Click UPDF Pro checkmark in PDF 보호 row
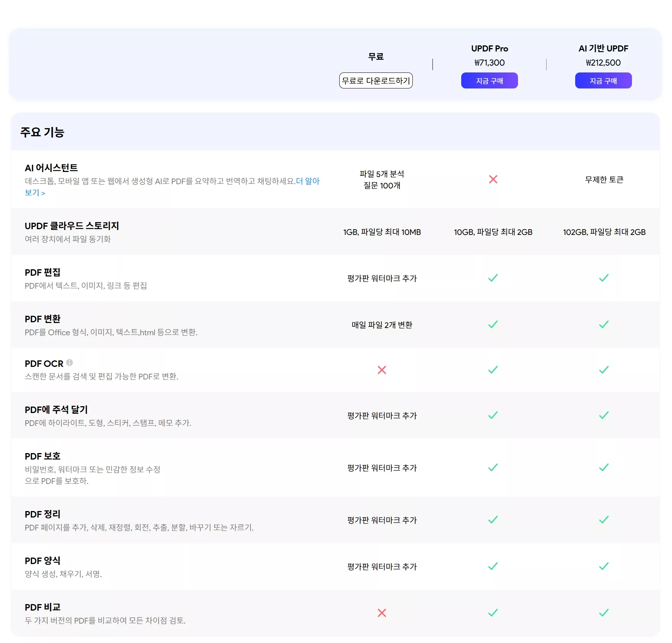 (x=493, y=468)
